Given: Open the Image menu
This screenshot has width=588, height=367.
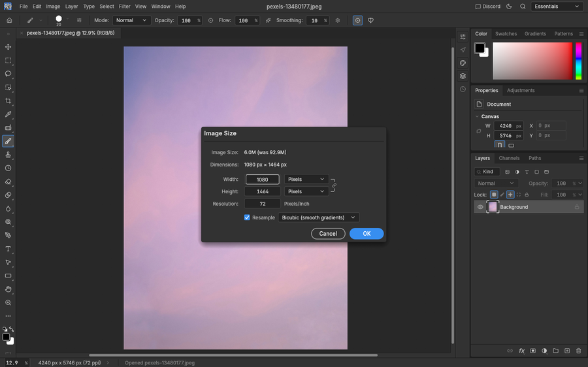Looking at the screenshot, I should (53, 7).
